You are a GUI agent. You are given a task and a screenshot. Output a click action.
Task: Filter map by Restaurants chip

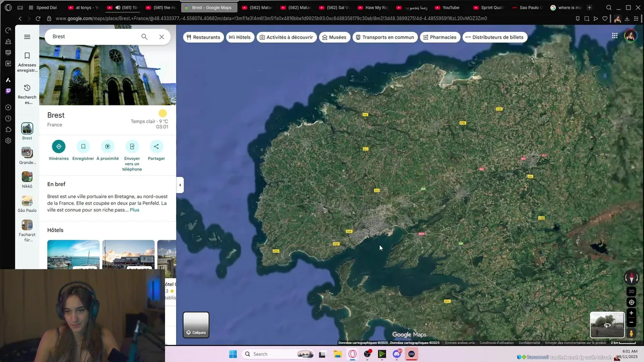[203, 37]
